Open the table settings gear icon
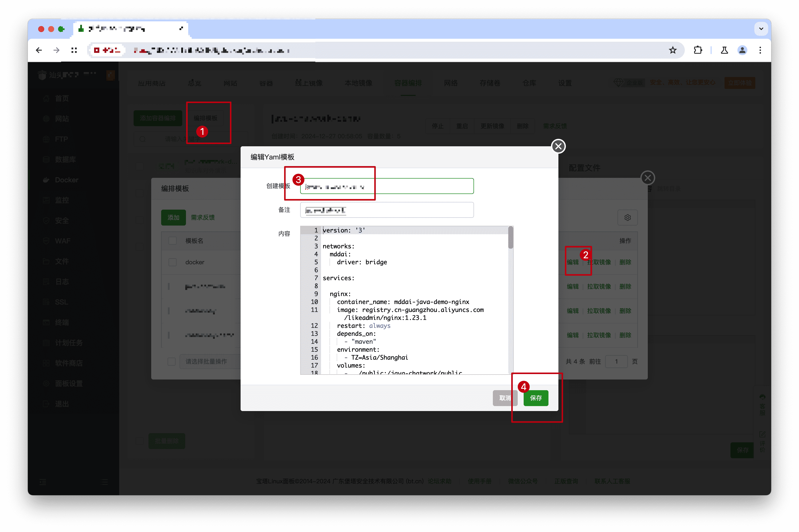The image size is (799, 532). tap(627, 218)
